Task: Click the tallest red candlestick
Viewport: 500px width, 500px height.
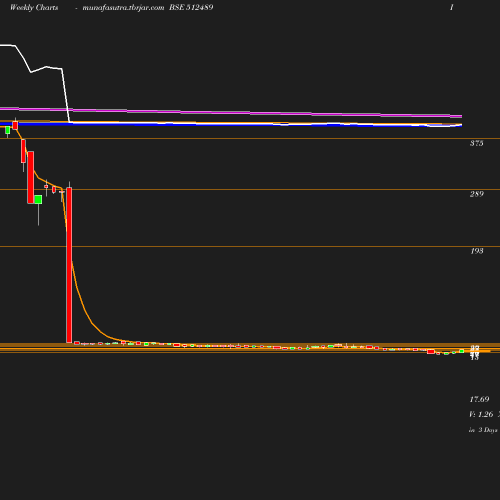Action: point(69,265)
